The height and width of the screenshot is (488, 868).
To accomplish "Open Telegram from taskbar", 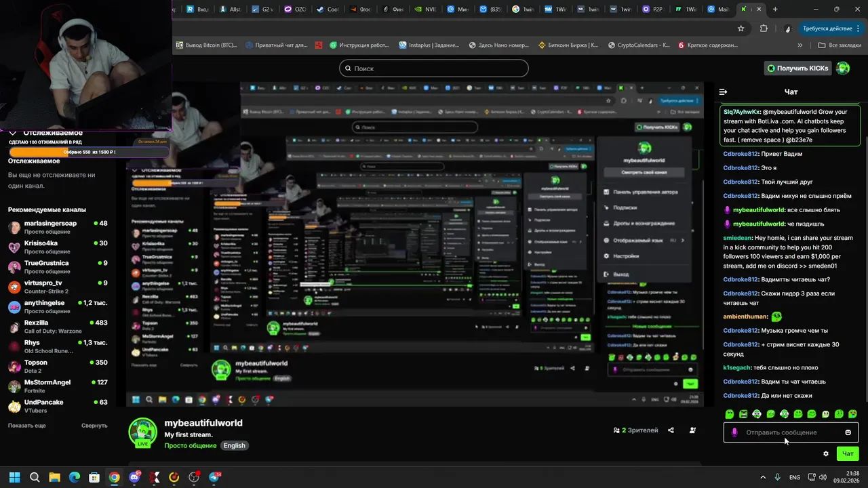I will click(x=214, y=477).
